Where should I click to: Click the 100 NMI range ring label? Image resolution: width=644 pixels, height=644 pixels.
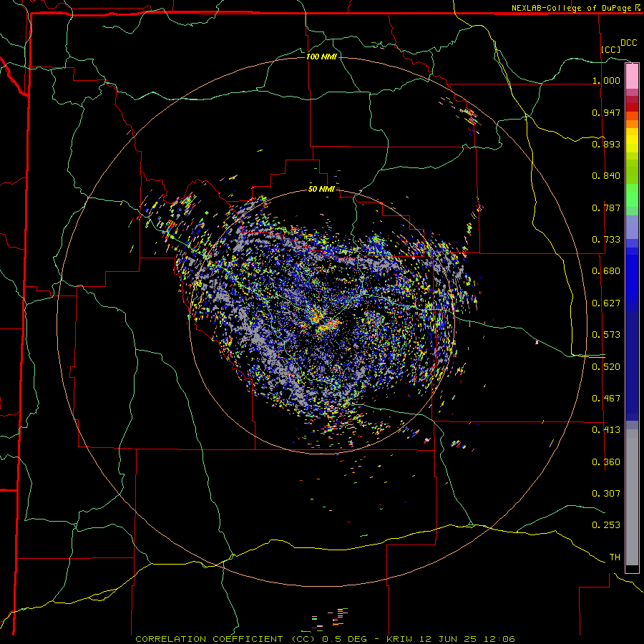(x=321, y=57)
